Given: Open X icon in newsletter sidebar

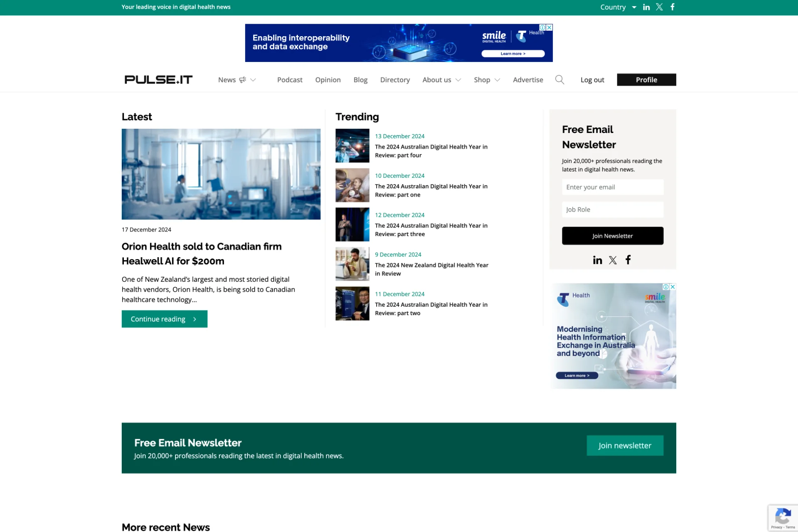Looking at the screenshot, I should coord(613,260).
